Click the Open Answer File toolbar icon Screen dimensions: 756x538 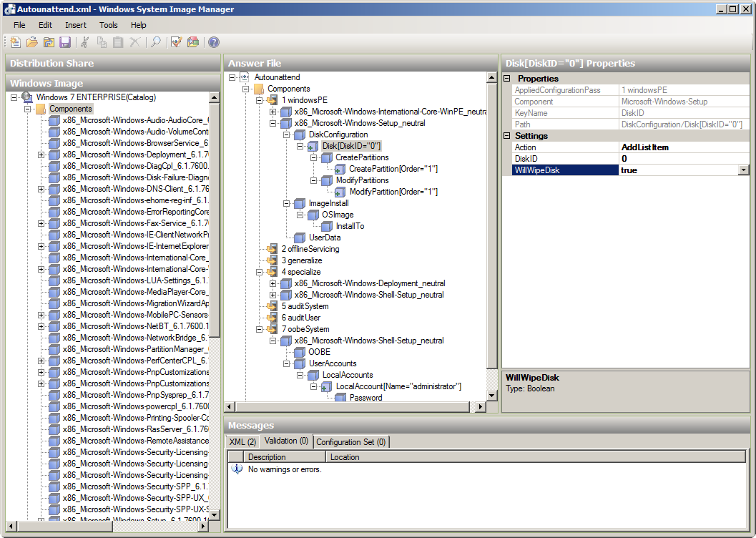(x=31, y=42)
